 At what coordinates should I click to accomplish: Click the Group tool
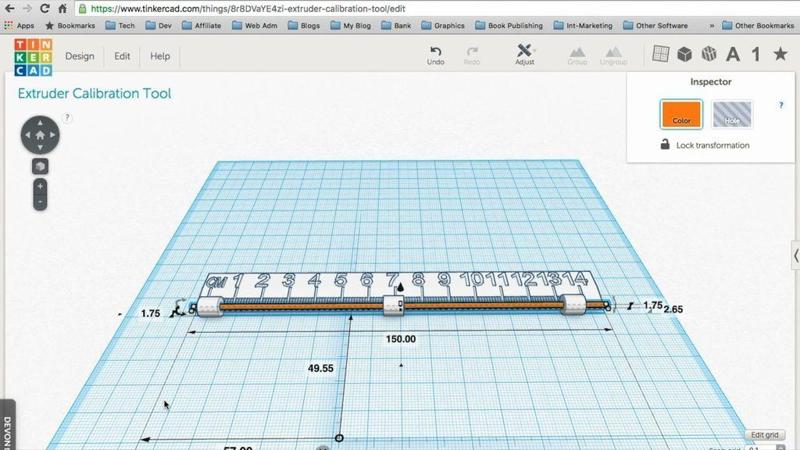click(x=577, y=55)
